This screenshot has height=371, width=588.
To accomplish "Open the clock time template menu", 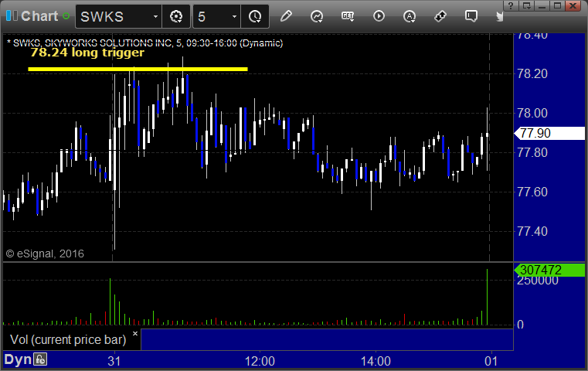I will [255, 16].
